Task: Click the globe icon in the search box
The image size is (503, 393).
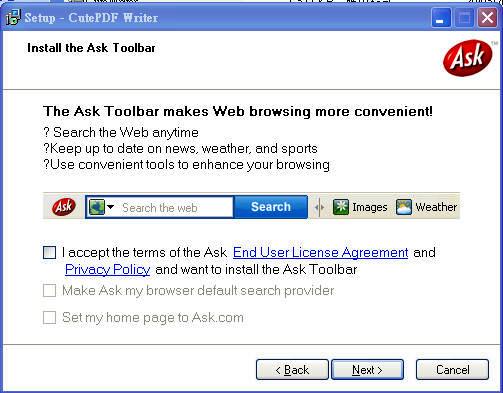Action: pyautogui.click(x=97, y=207)
